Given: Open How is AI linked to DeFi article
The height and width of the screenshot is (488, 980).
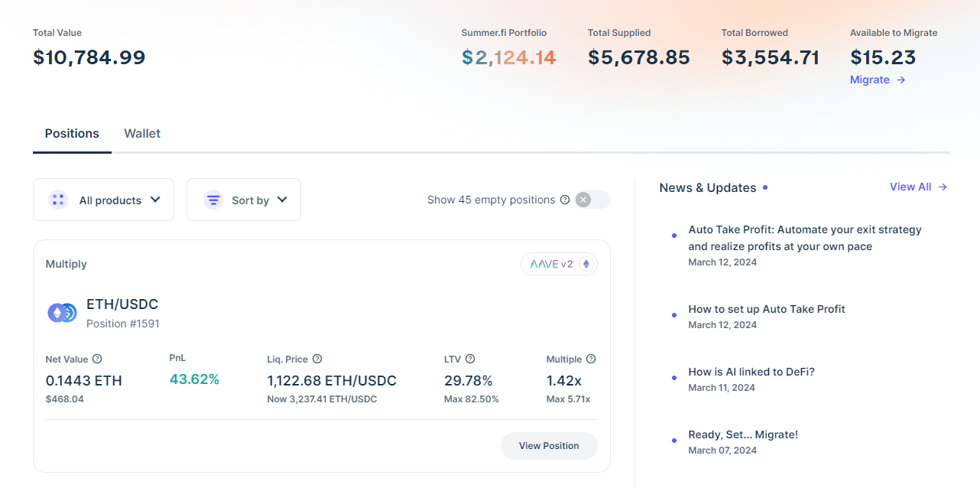Looking at the screenshot, I should tap(751, 372).
